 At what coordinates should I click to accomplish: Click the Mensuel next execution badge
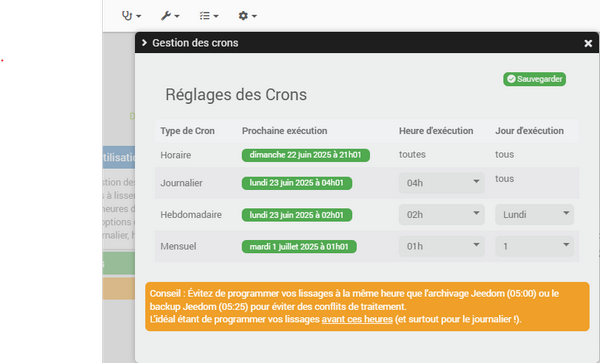[x=299, y=246]
